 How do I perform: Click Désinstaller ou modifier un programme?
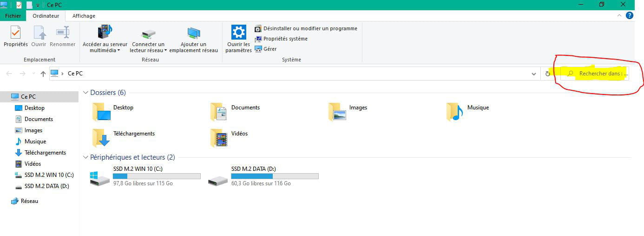click(310, 28)
